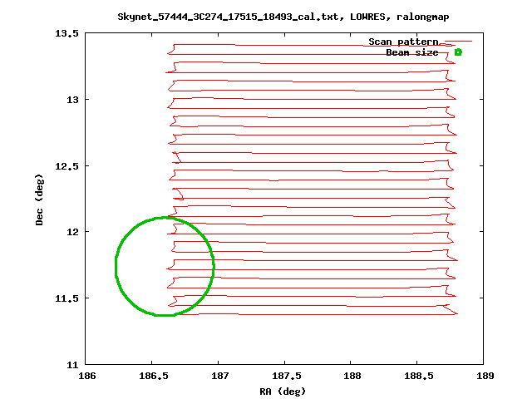Click the 12.5 y-axis tick label
The image size is (532, 399).
(66, 166)
